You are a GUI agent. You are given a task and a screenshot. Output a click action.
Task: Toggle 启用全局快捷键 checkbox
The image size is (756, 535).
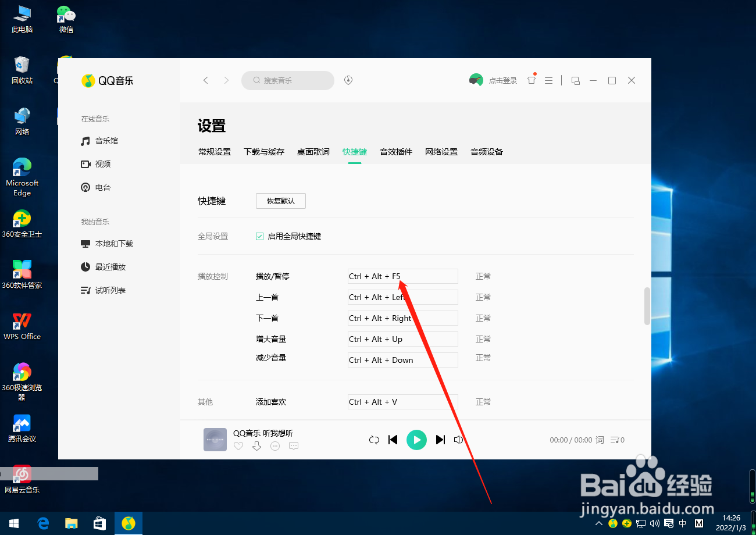(260, 236)
